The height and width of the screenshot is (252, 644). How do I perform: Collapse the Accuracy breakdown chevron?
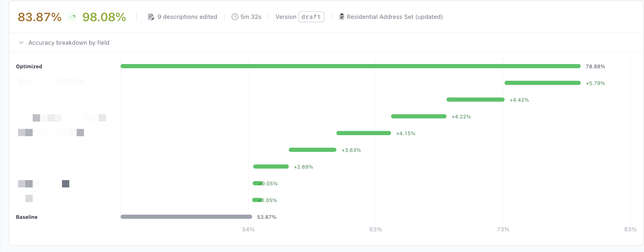[21, 43]
